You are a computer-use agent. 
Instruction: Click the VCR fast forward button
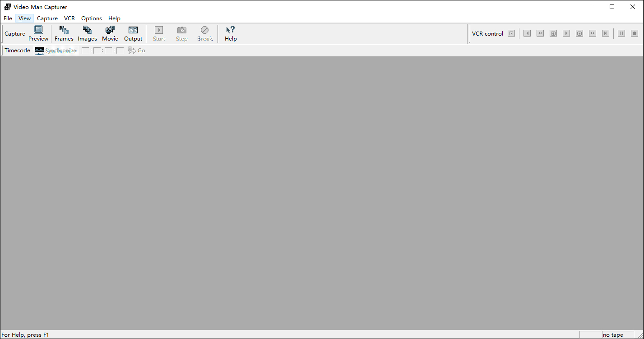point(593,33)
